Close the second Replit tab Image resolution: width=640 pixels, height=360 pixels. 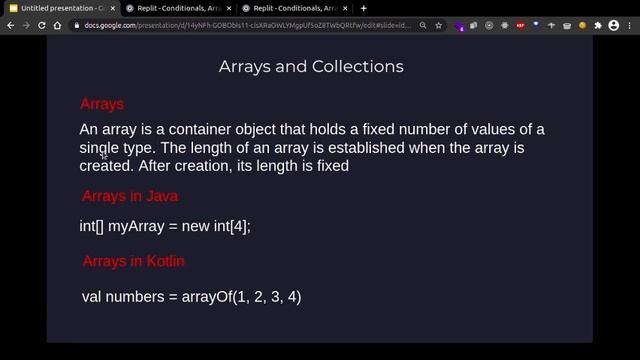pos(345,8)
